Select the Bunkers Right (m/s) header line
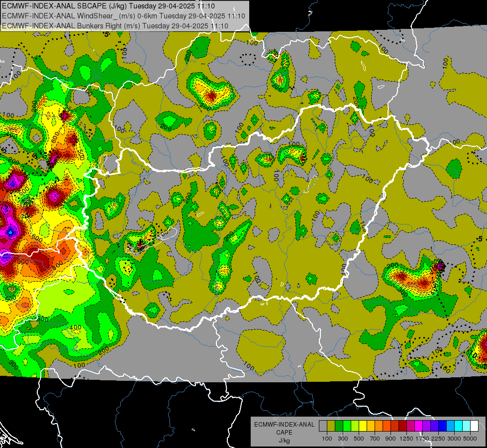This screenshot has width=487, height=448. coord(115,26)
